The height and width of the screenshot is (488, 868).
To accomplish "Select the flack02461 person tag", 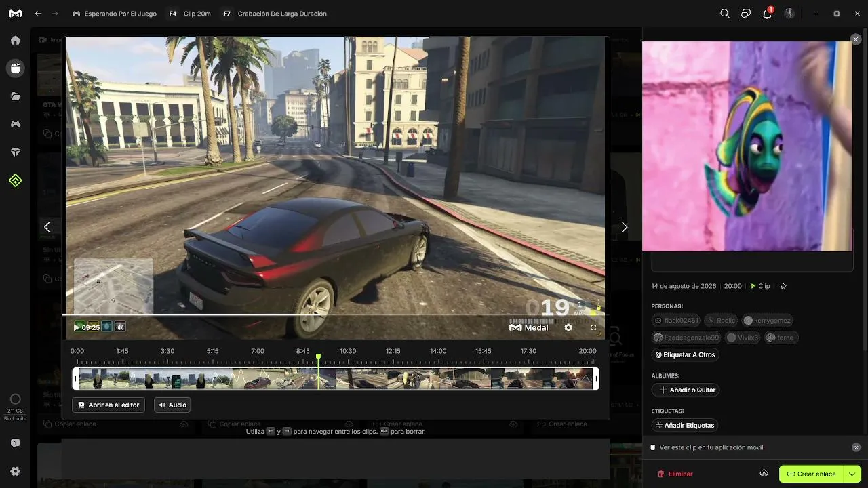I will pos(676,320).
